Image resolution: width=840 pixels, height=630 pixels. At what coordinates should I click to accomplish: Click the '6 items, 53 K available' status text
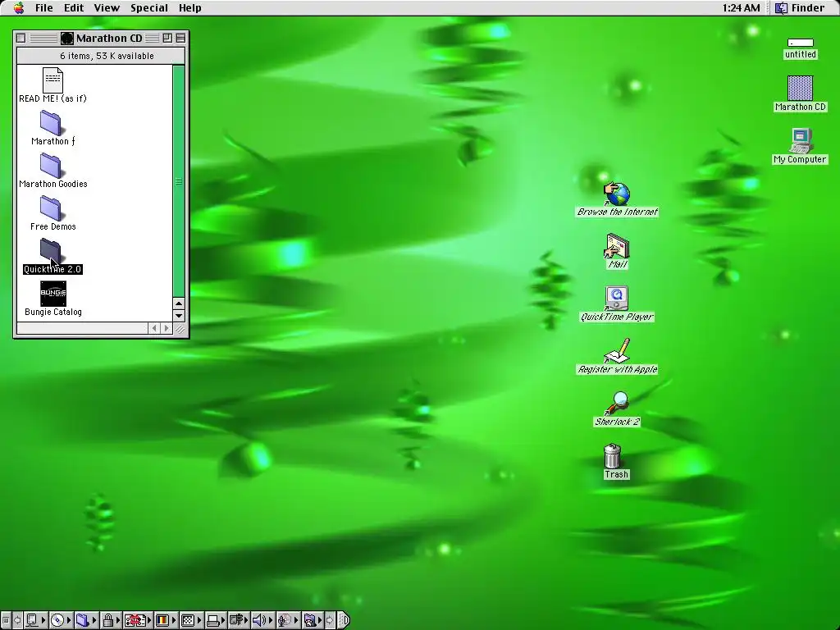107,56
